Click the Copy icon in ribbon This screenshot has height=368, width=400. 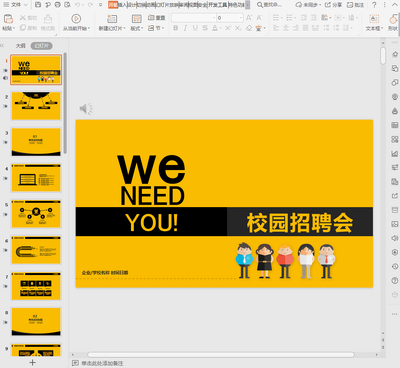click(x=23, y=28)
